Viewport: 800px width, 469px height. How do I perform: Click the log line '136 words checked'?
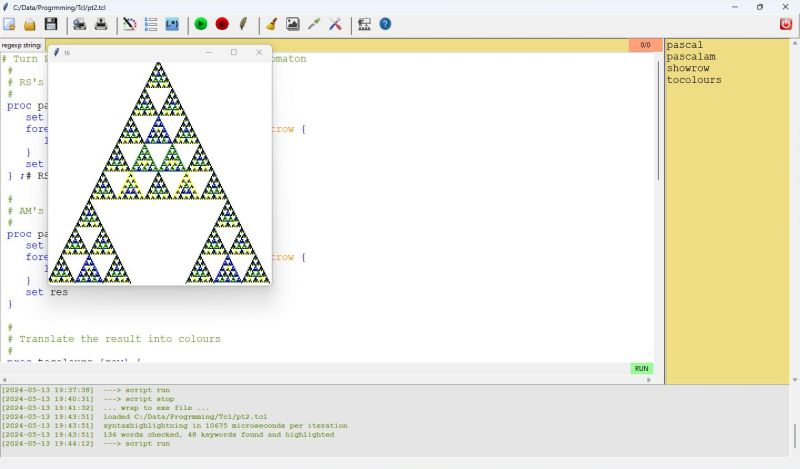(x=219, y=435)
